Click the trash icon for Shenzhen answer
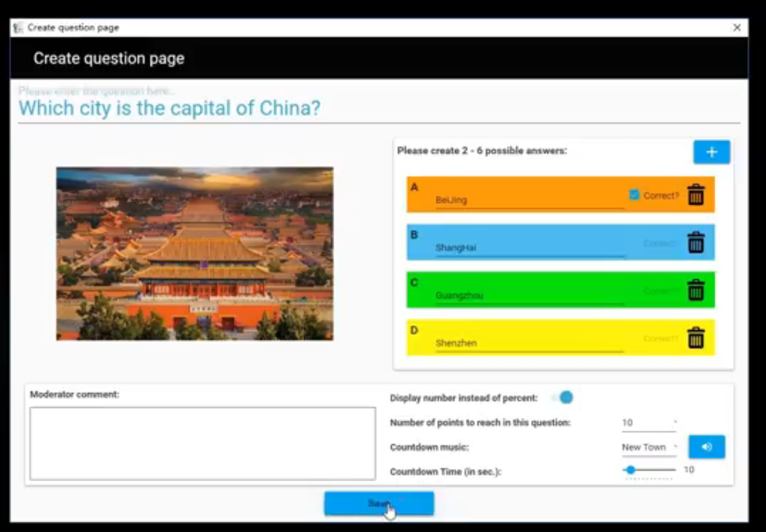 click(x=696, y=338)
